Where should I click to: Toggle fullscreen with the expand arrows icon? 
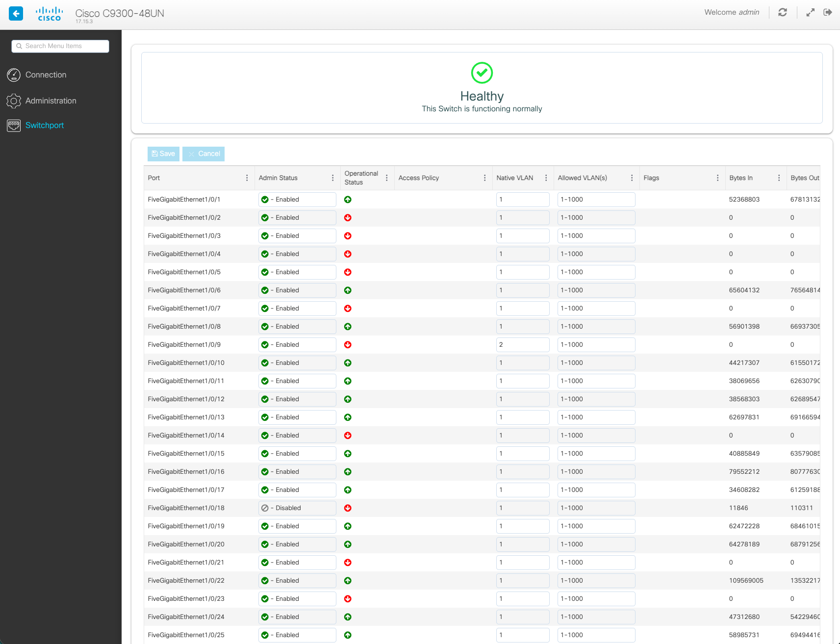810,12
